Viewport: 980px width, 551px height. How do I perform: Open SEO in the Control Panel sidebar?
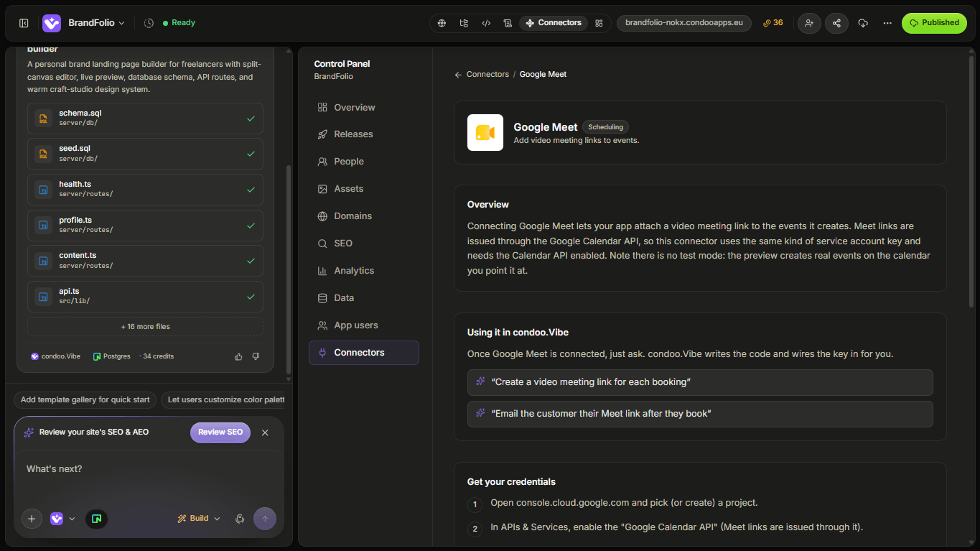[364, 244]
